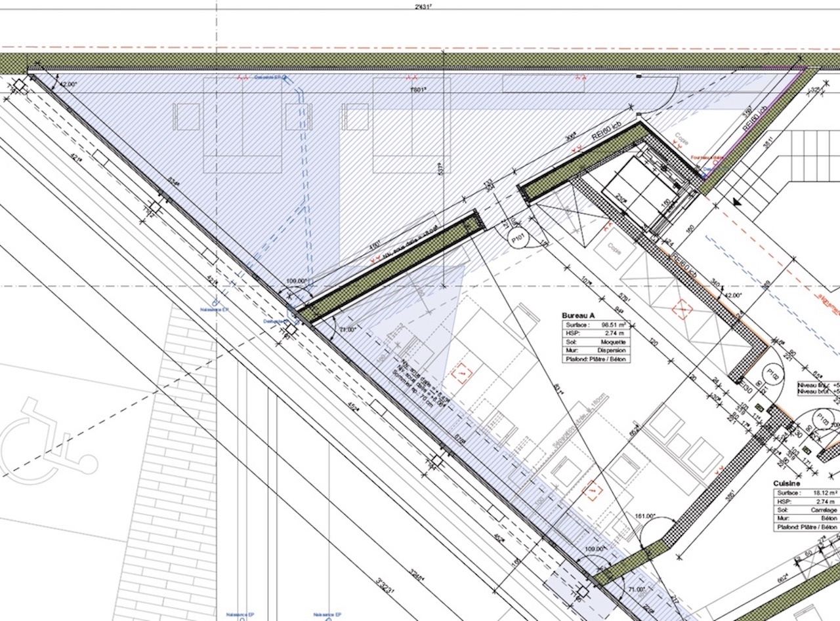
Task: Click the Bureau A room title
Action: [577, 314]
